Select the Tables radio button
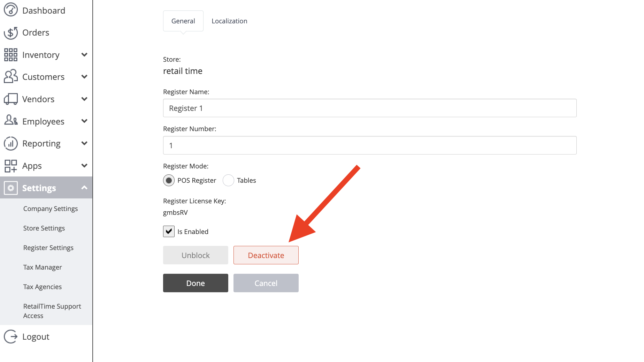 [x=228, y=180]
